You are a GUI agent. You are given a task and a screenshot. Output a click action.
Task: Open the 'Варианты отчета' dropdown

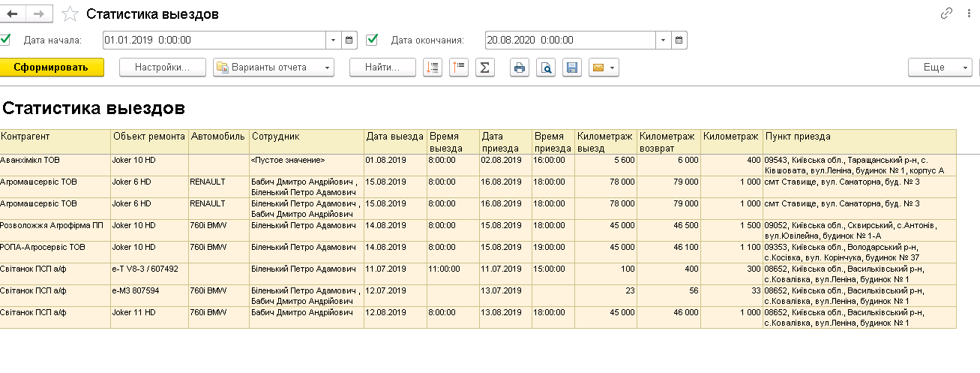click(x=274, y=68)
